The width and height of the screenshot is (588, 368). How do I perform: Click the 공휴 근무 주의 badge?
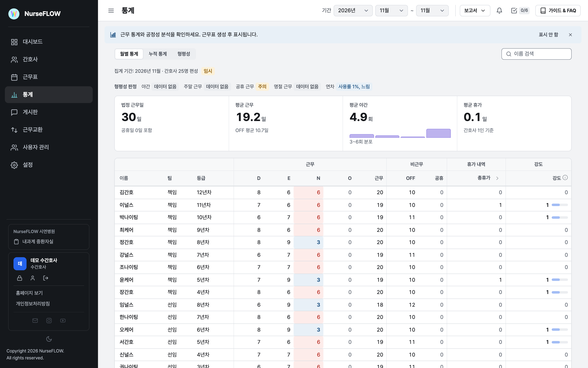pos(262,87)
